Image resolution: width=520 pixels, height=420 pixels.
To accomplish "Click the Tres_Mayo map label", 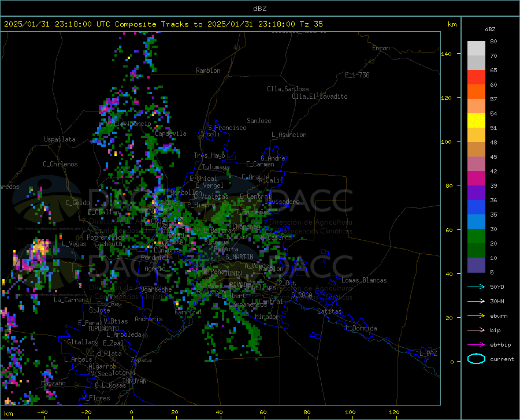I will tap(209, 155).
